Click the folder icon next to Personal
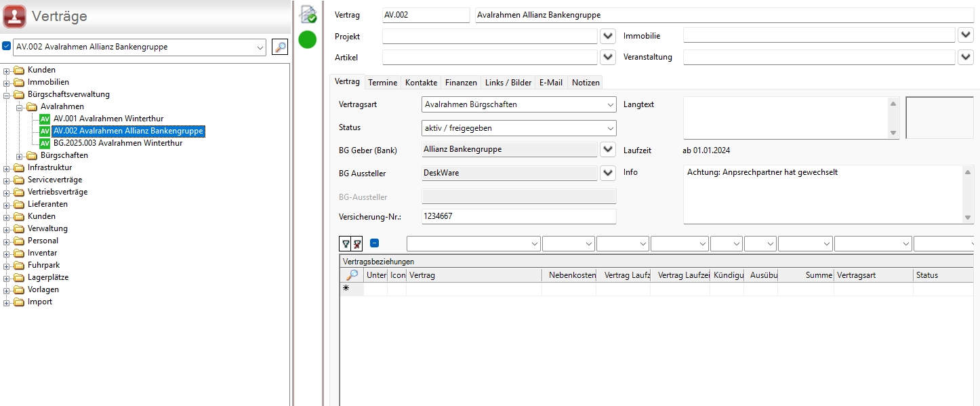This screenshot has width=980, height=406. click(19, 241)
